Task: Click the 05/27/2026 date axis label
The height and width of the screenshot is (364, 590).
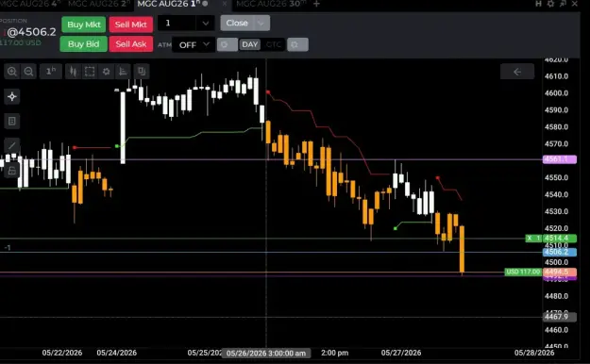Action: [x=401, y=353]
